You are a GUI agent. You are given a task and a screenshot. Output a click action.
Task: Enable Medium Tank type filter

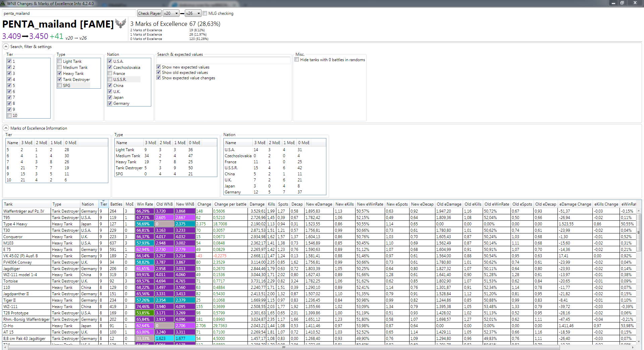(x=59, y=67)
